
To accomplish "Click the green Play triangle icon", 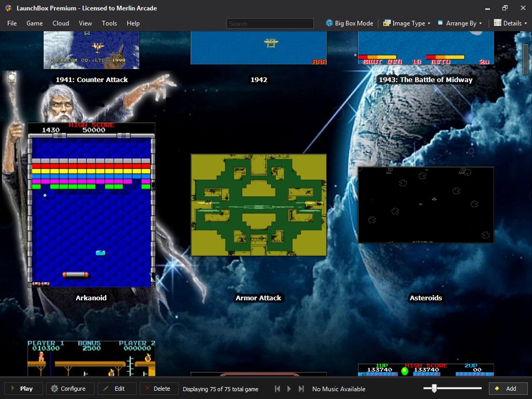I will pyautogui.click(x=13, y=388).
